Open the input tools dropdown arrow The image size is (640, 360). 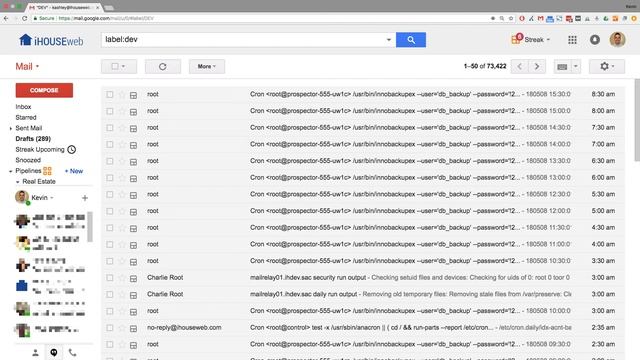click(576, 67)
